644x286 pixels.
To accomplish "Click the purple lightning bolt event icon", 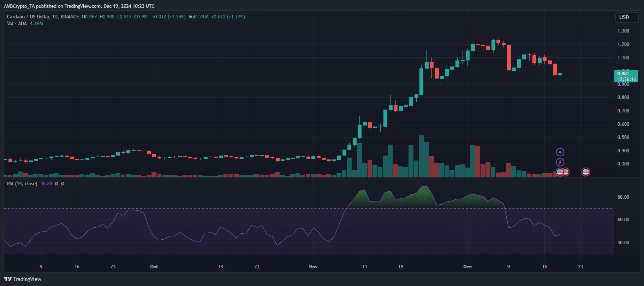I will (x=560, y=162).
